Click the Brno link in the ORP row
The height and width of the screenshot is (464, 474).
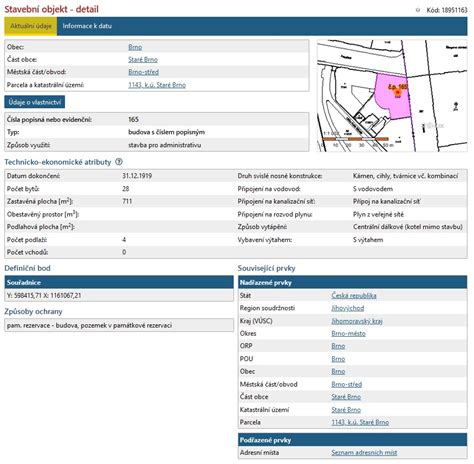pyautogui.click(x=338, y=346)
